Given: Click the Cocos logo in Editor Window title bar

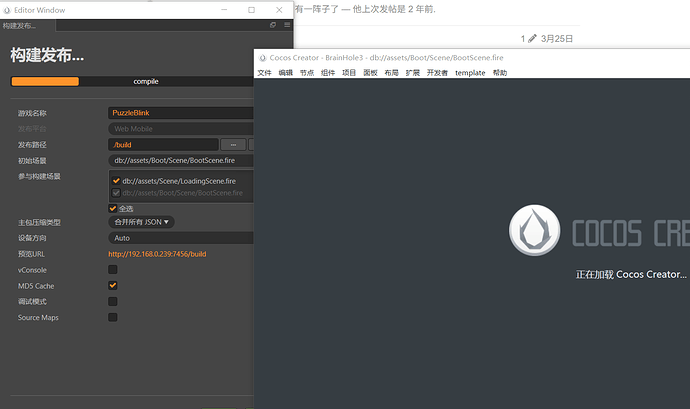Looking at the screenshot, I should click(x=7, y=10).
